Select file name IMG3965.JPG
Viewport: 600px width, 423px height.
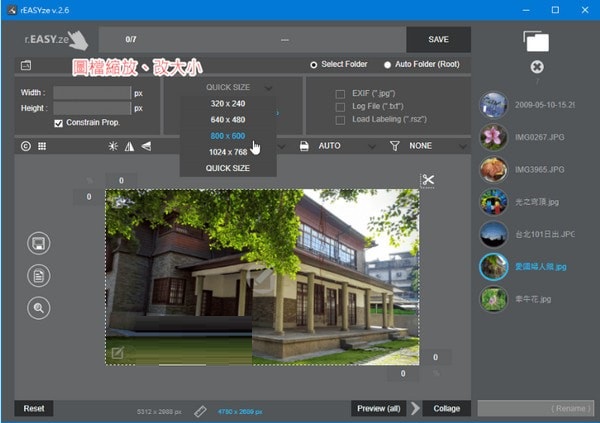click(540, 170)
